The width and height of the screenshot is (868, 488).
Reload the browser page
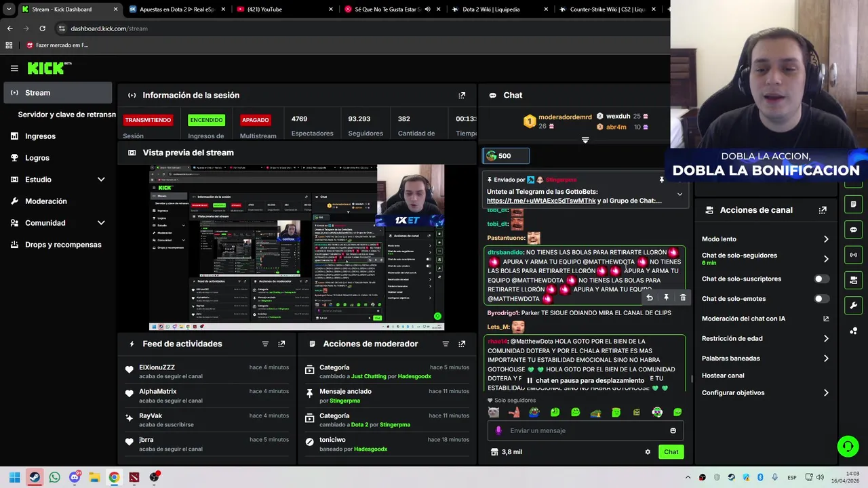tap(42, 28)
